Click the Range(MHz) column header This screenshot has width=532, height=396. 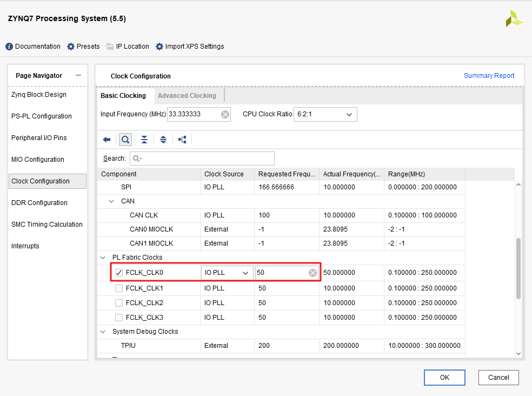[x=424, y=174]
